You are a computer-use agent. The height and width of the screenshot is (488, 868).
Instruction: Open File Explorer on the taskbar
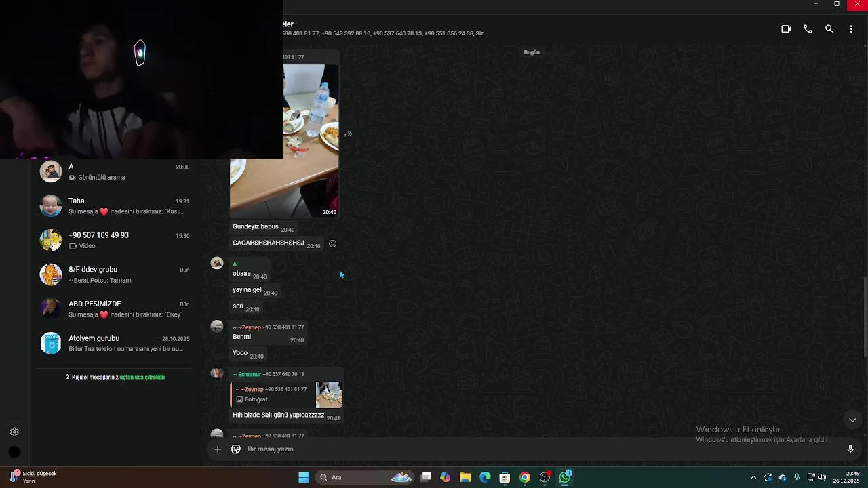point(465,477)
